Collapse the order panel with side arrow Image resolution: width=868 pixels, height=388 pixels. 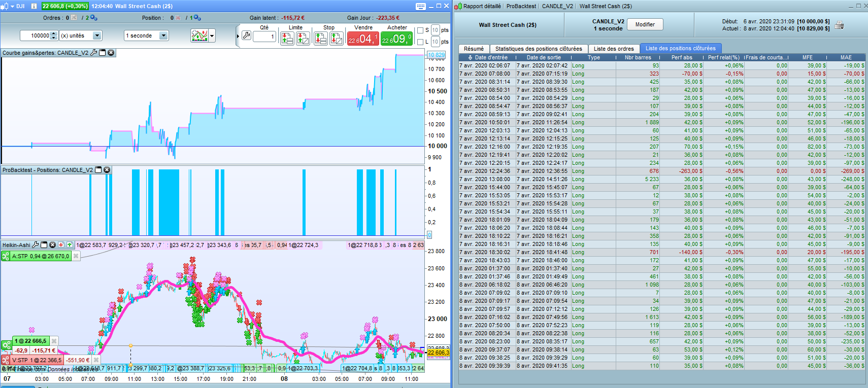(x=238, y=36)
